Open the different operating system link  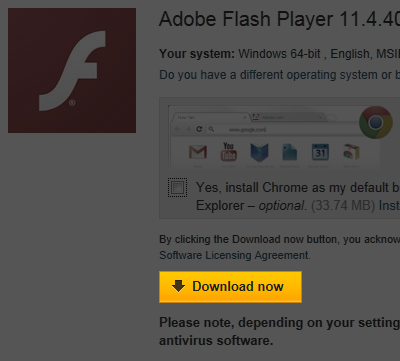click(279, 75)
